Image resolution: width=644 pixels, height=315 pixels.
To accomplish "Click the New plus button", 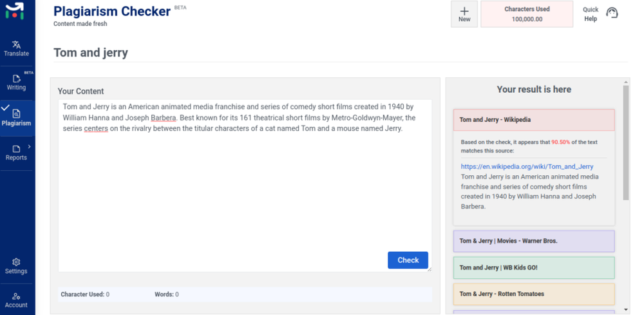I will point(464,14).
